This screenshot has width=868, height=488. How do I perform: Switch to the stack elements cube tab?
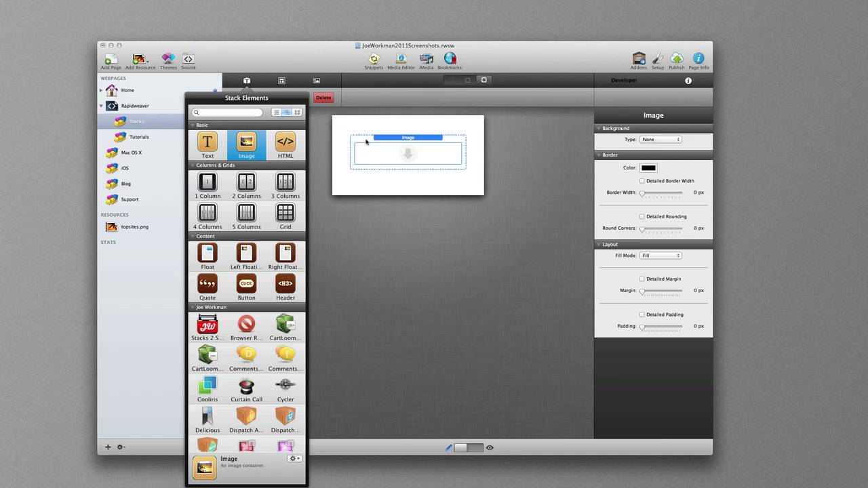[247, 81]
